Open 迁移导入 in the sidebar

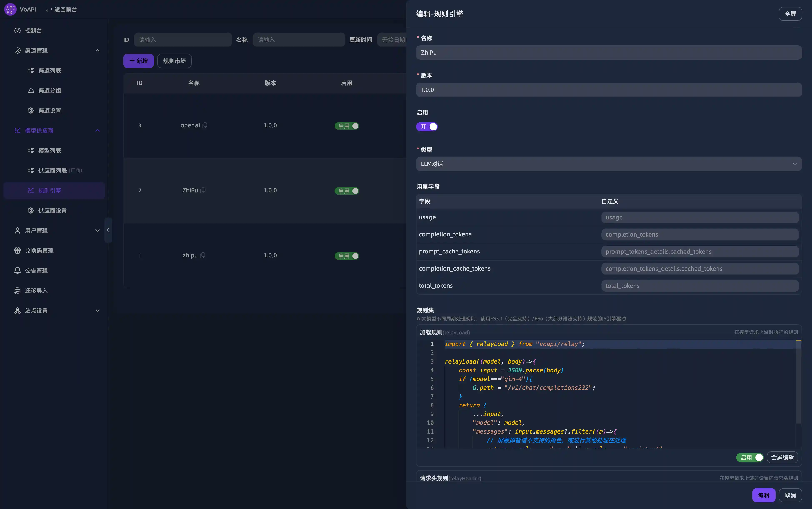click(36, 291)
